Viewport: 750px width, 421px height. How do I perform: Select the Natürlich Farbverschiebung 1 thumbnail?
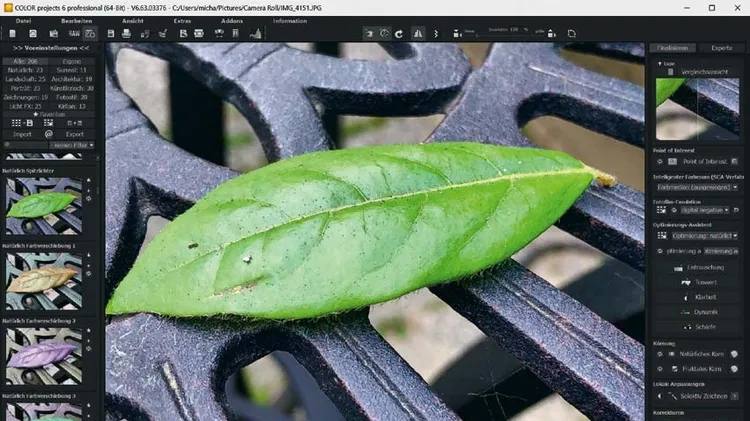pos(44,281)
